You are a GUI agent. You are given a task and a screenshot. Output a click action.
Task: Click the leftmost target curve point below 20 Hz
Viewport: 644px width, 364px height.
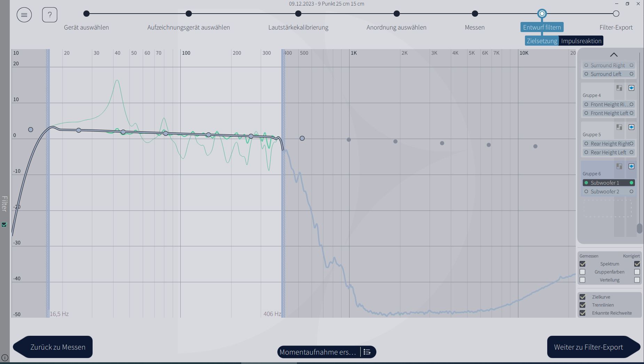point(31,130)
